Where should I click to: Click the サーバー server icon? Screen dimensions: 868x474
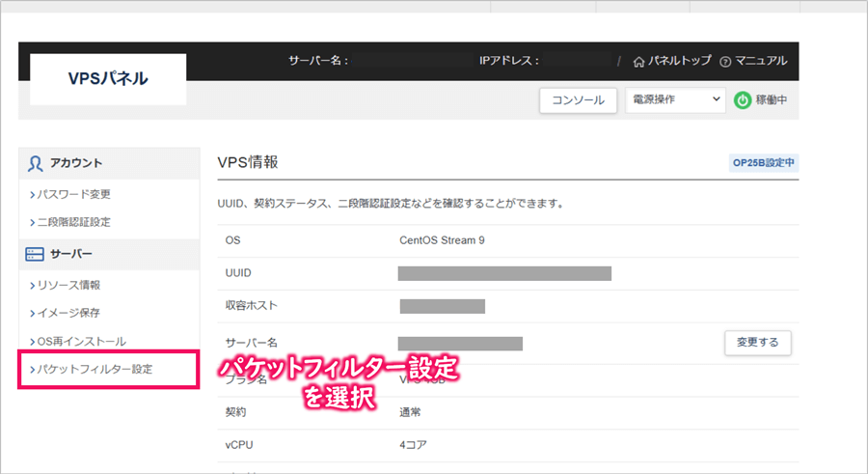[x=35, y=254]
